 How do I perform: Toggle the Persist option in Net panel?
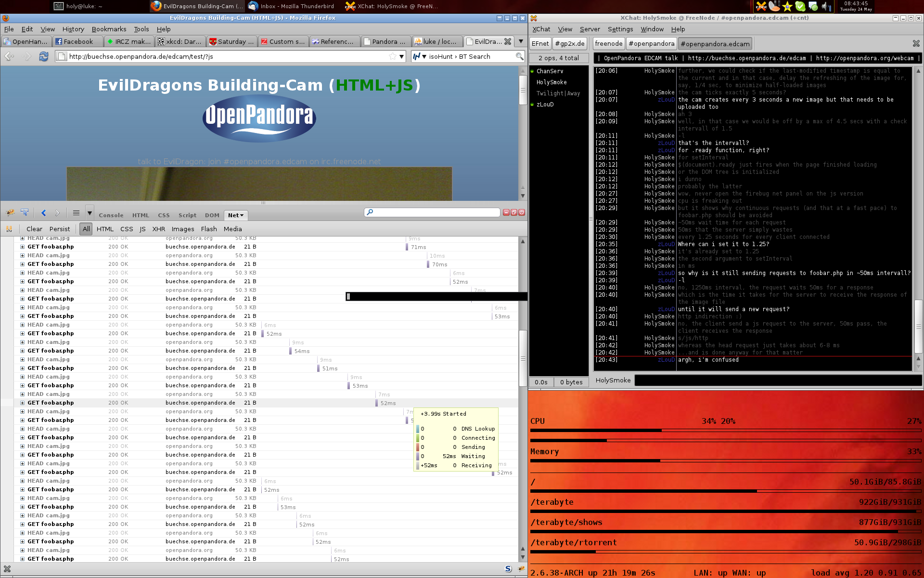tap(60, 229)
